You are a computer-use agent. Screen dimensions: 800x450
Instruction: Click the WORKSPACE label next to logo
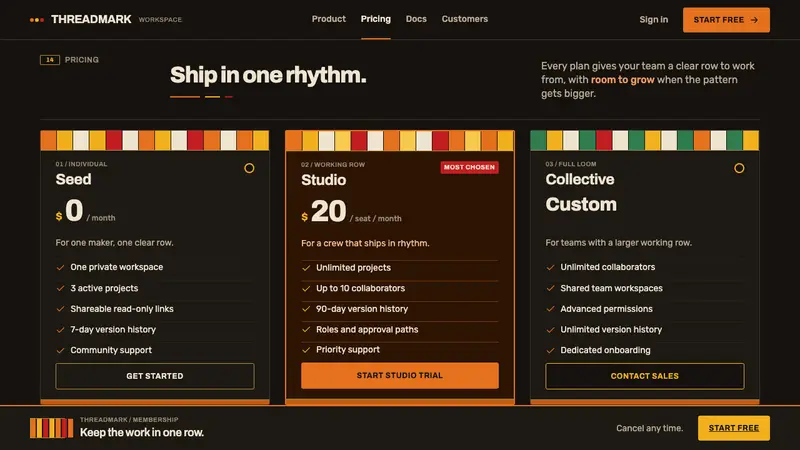(160, 19)
